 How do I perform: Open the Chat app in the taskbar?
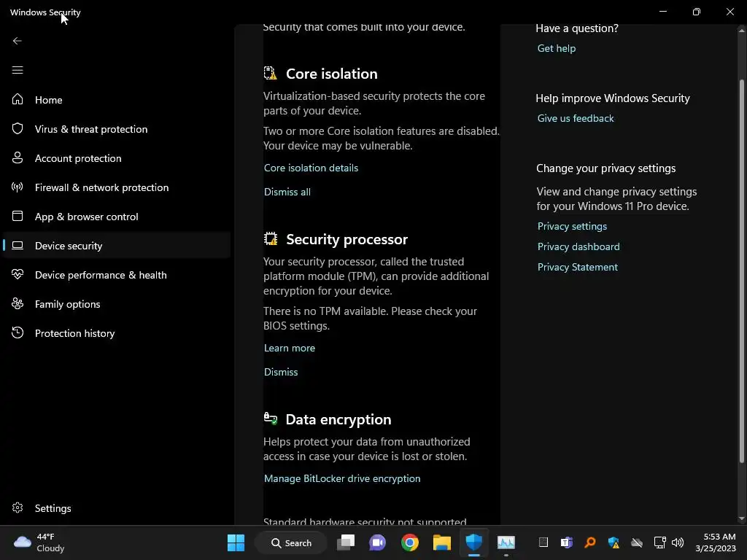point(377,542)
